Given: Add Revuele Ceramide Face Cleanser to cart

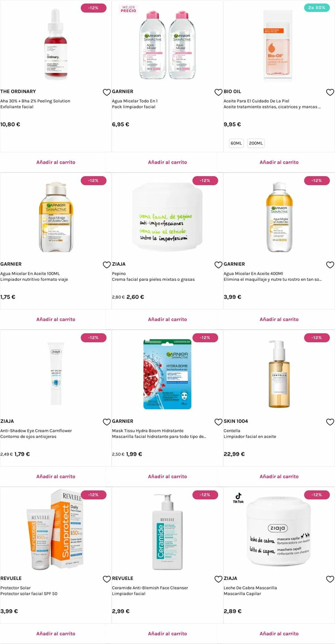Looking at the screenshot, I should (167, 634).
